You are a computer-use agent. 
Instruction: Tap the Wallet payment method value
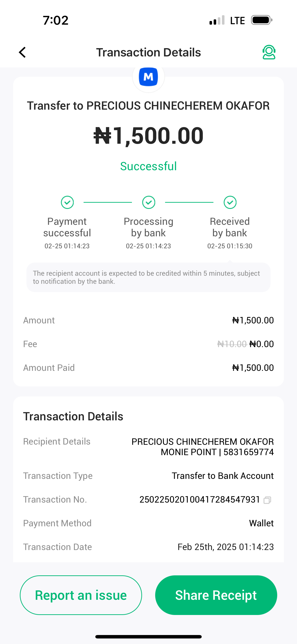pyautogui.click(x=261, y=523)
